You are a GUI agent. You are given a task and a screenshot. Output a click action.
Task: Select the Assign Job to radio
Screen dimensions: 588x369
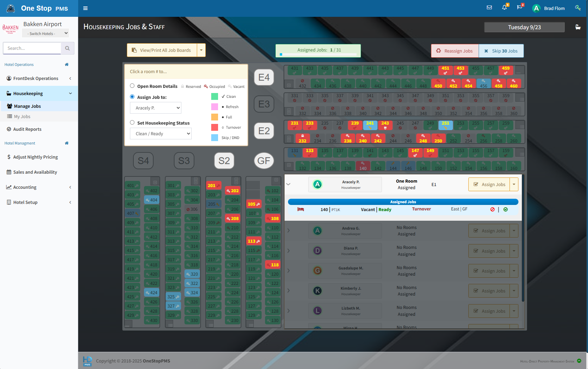[x=132, y=97]
